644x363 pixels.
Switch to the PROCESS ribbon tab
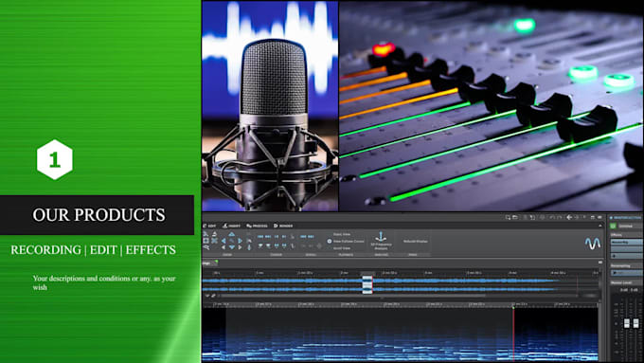point(257,226)
